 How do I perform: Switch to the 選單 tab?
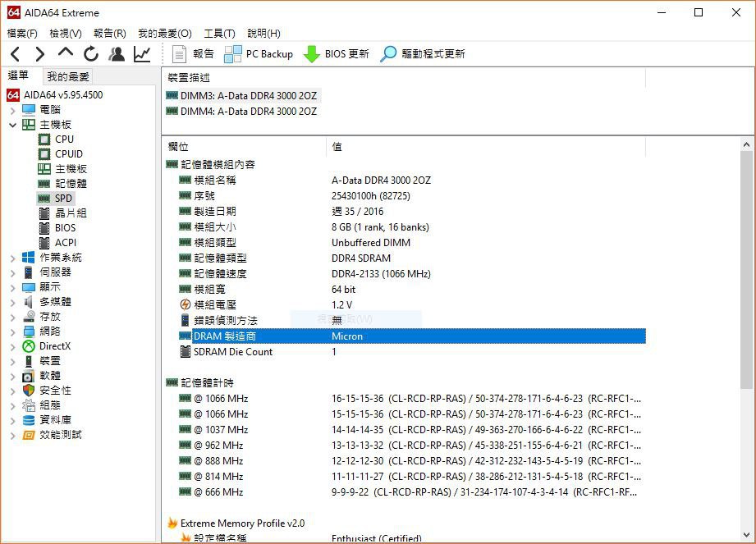18,75
